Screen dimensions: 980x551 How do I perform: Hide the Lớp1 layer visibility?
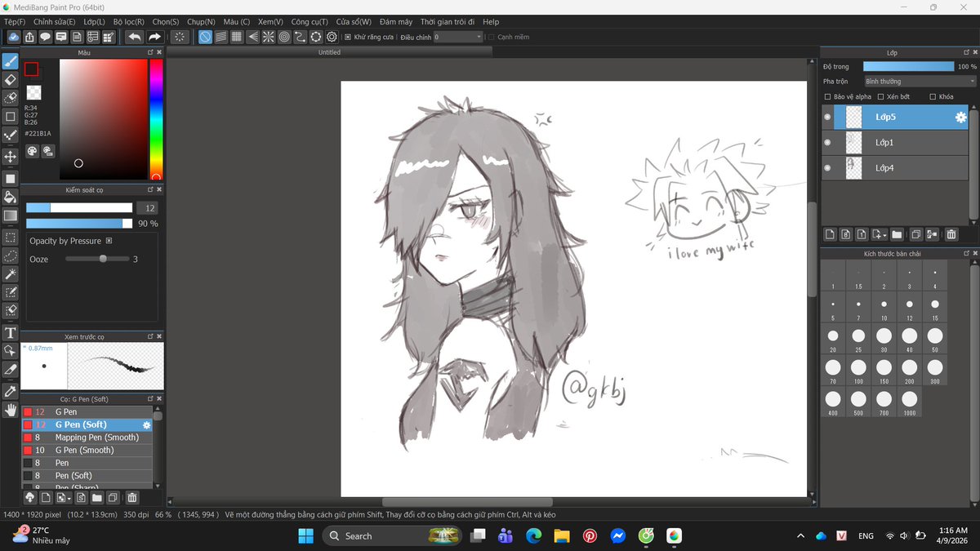828,143
